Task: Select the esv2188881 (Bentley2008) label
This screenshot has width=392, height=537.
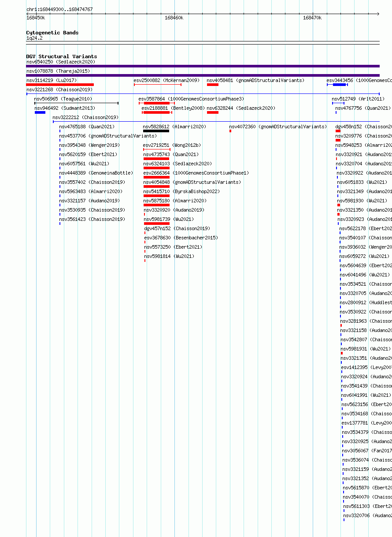Action: 173,108
